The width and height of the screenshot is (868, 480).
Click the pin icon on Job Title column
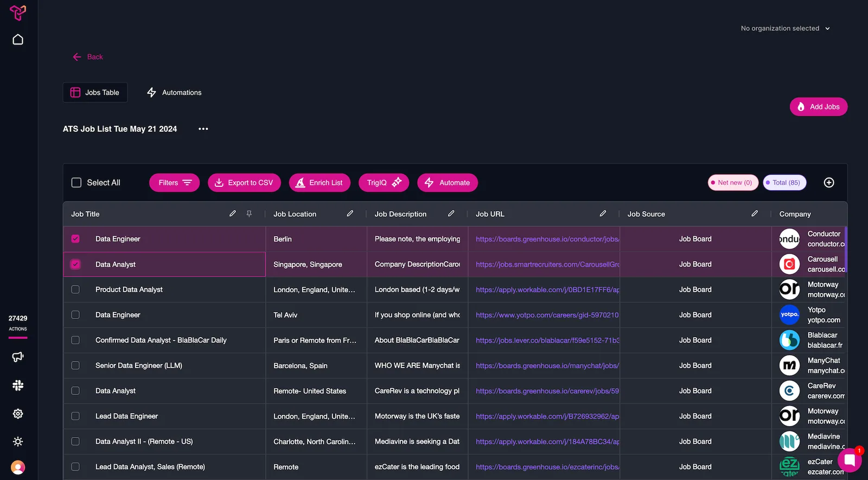click(249, 214)
